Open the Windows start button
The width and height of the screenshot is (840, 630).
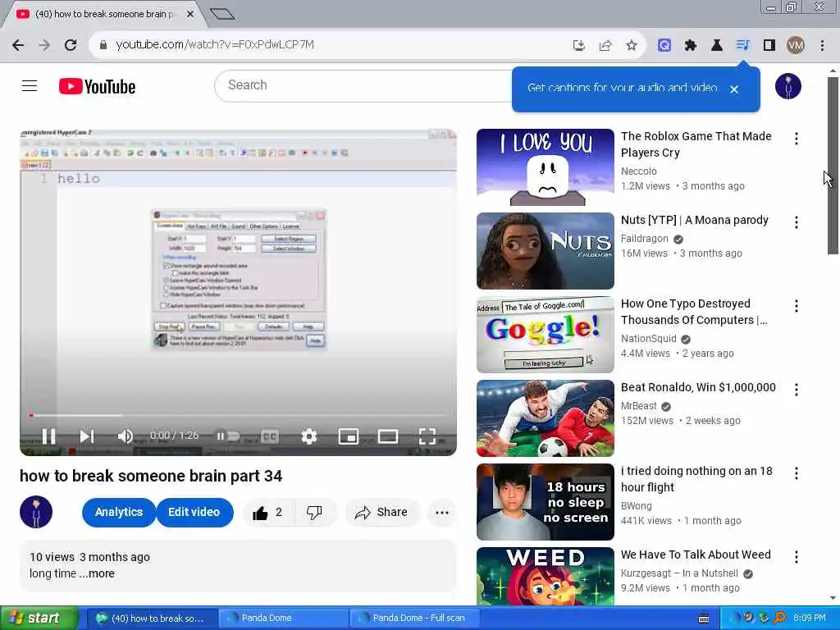pyautogui.click(x=39, y=619)
